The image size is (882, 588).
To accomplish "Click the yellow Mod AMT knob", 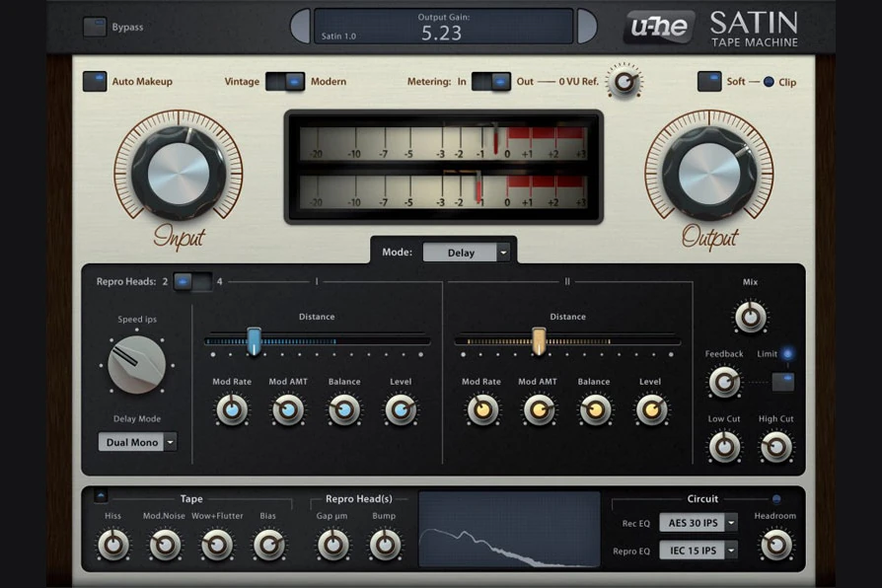I will tap(539, 410).
